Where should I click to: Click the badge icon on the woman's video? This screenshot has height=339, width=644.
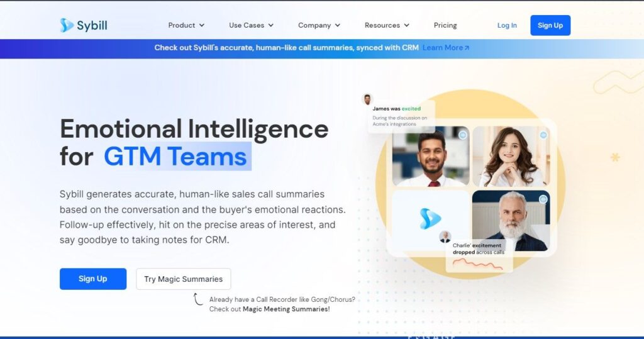pos(543,135)
